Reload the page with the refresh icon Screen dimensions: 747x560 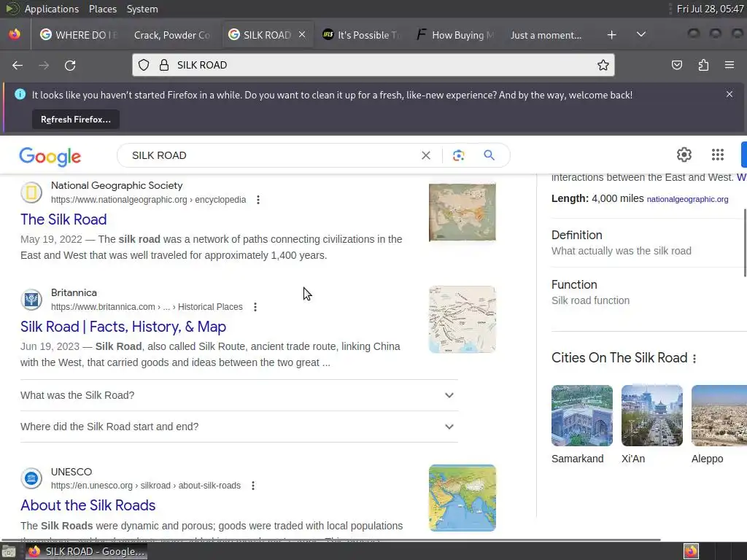click(70, 65)
